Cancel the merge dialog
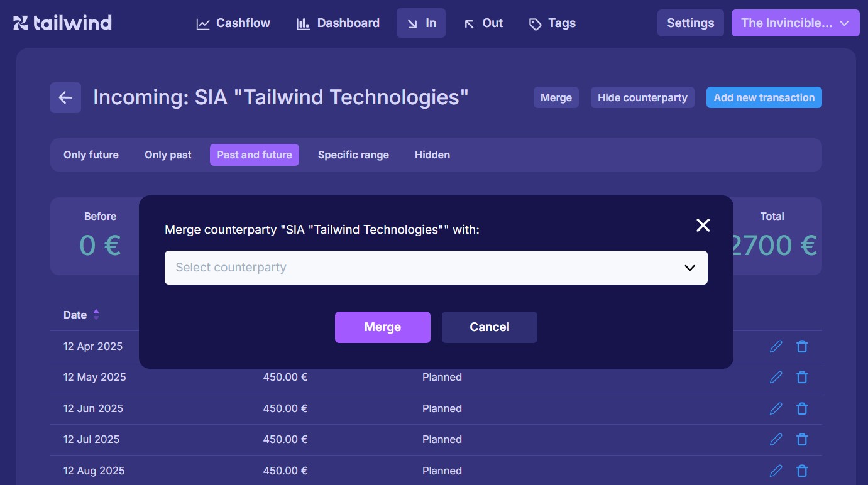 490,327
